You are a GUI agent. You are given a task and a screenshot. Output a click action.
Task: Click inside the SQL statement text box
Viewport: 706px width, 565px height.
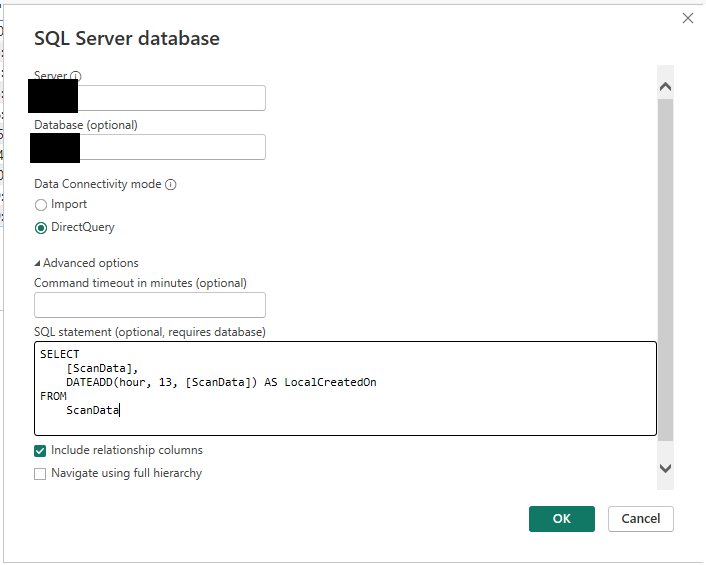pyautogui.click(x=345, y=389)
